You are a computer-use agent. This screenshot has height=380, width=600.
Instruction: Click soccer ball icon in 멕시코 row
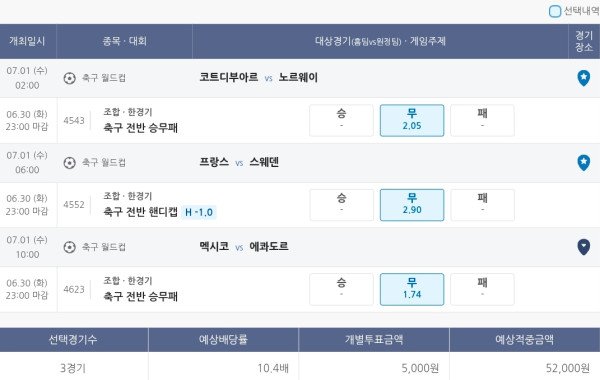[x=69, y=247]
